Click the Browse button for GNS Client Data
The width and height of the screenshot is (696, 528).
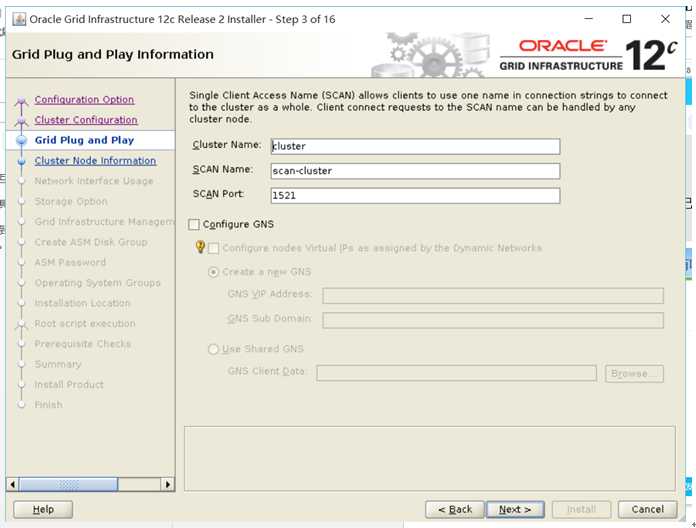point(634,374)
